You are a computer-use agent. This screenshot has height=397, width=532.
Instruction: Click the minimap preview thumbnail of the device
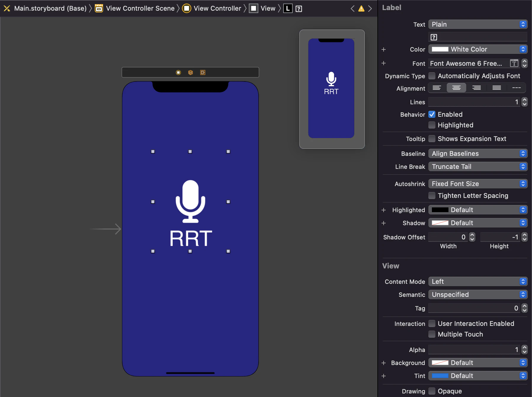pos(331,88)
